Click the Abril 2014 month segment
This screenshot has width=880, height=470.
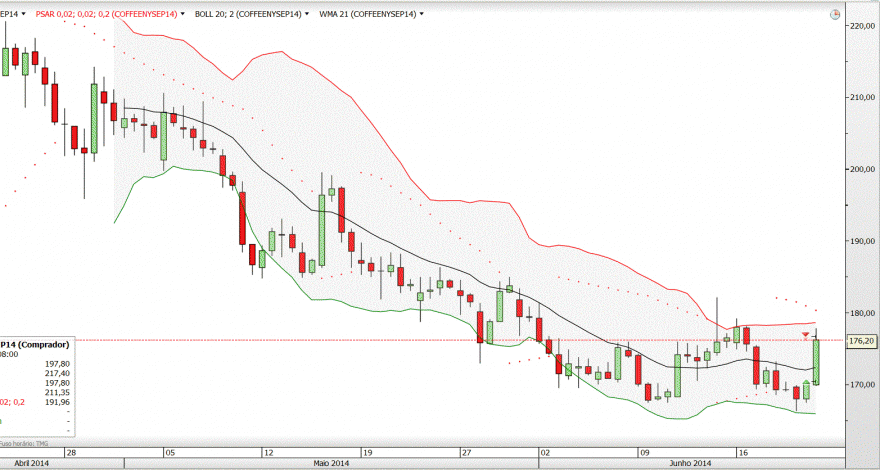[x=62, y=463]
